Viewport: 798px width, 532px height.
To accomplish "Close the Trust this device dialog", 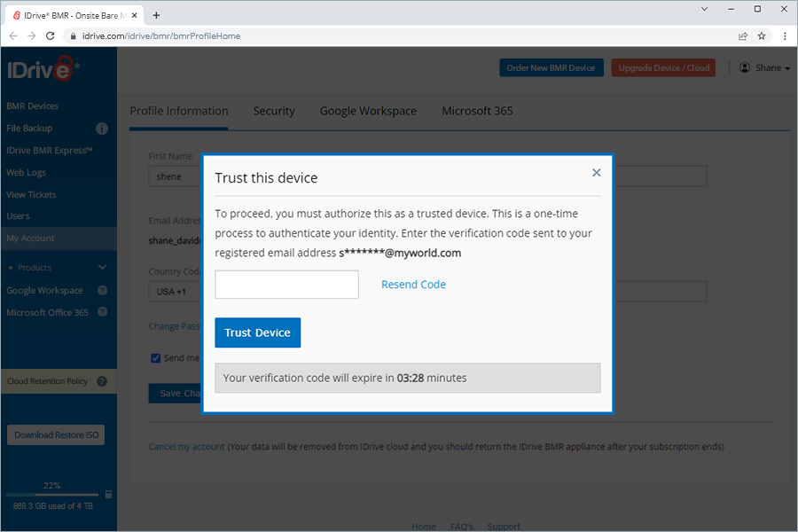I will point(597,173).
